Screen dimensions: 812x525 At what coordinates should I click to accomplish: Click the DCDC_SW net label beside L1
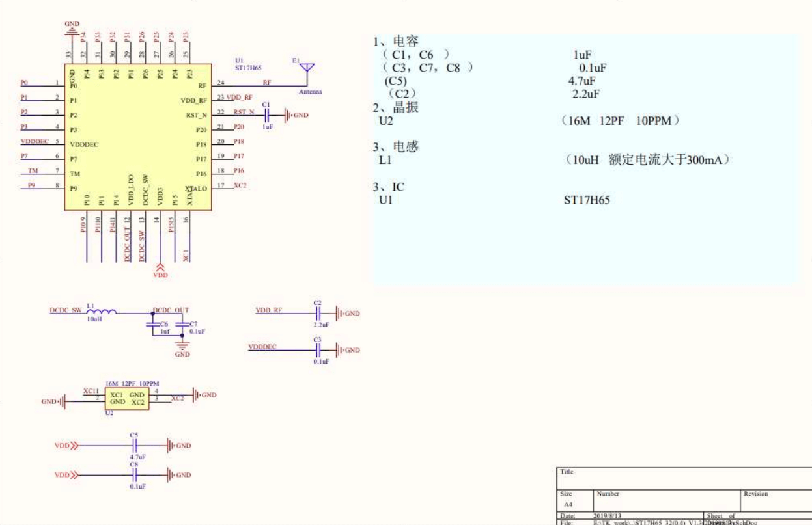65,311
